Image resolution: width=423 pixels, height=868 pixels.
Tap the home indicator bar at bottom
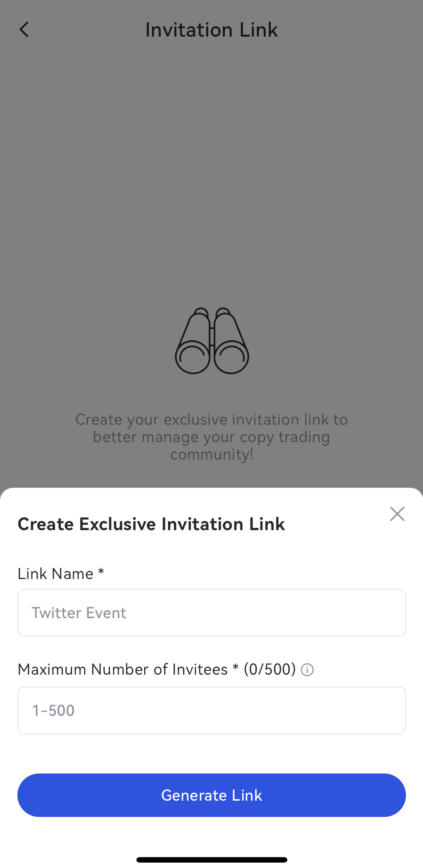pyautogui.click(x=212, y=859)
